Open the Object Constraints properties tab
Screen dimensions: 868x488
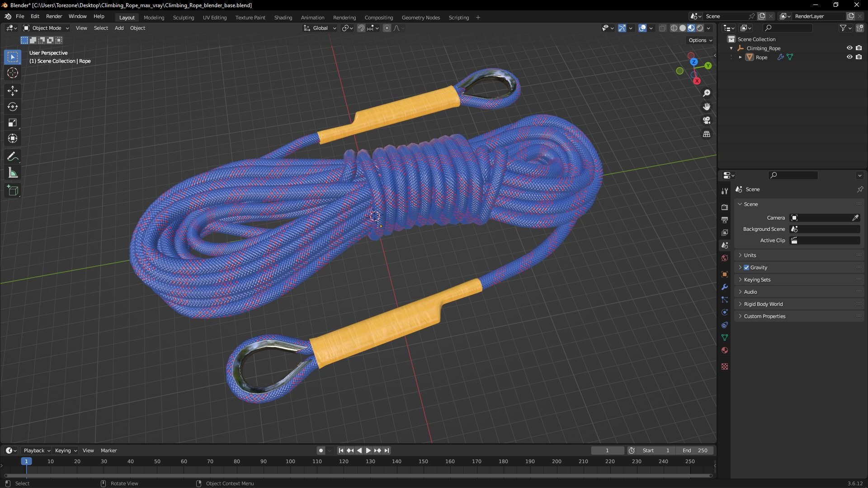pos(725,325)
